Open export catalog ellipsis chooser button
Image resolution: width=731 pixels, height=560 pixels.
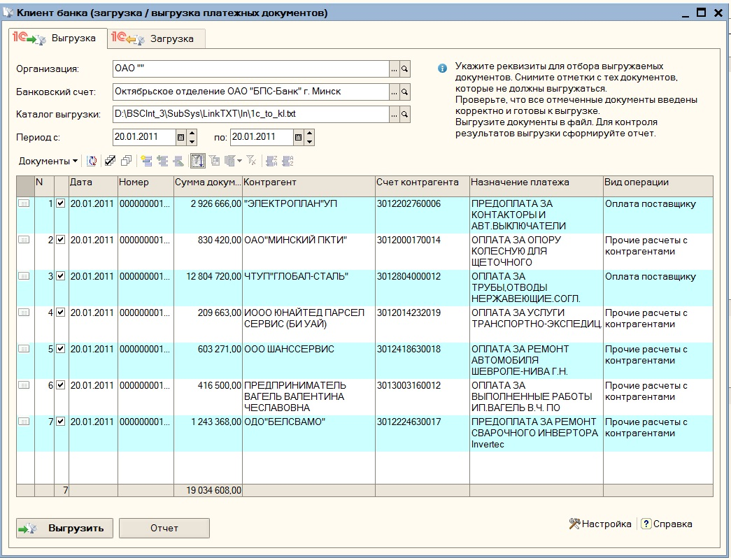[394, 113]
